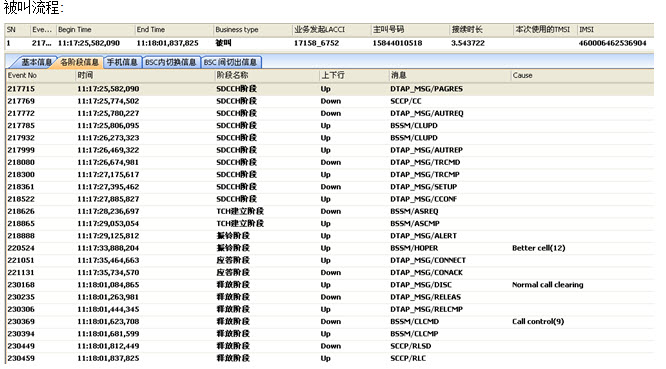
Task: Select event row 218080
Action: (x=330, y=162)
